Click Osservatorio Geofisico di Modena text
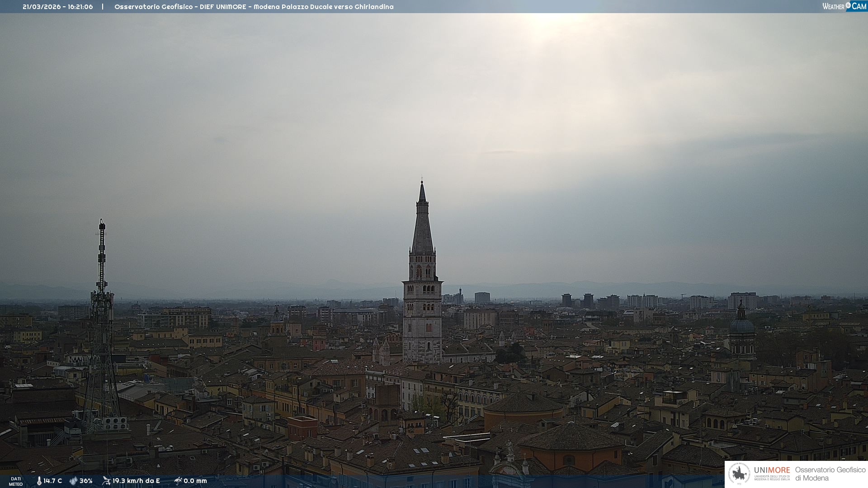Image resolution: width=868 pixels, height=488 pixels. 830,474
